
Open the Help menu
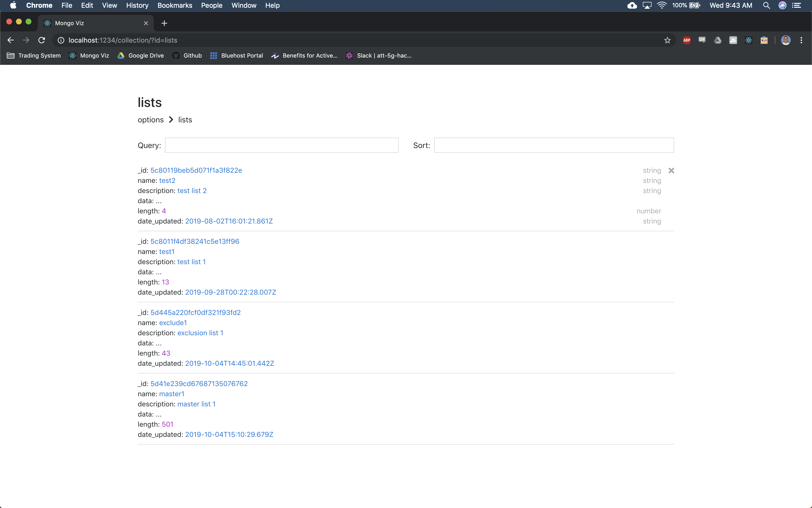[x=272, y=5]
